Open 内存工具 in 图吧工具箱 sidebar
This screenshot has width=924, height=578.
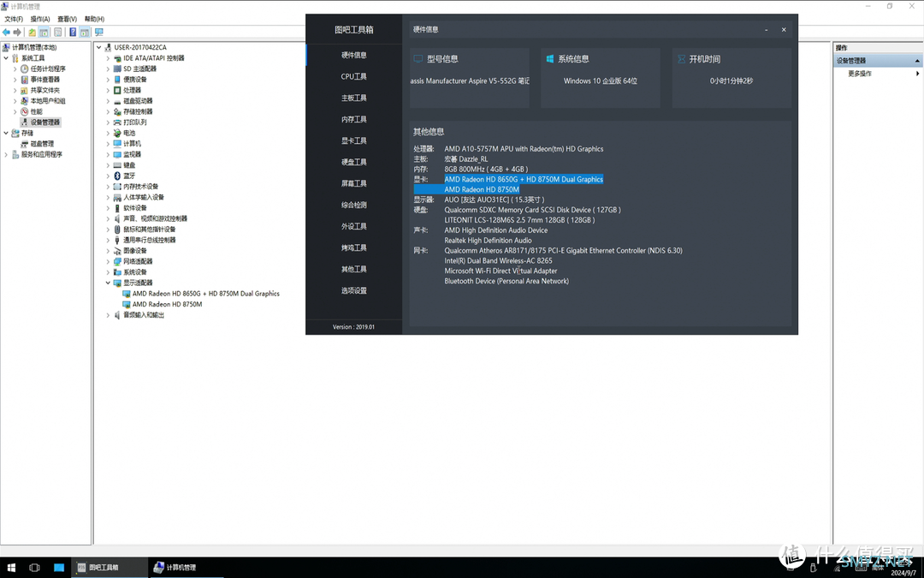(353, 119)
